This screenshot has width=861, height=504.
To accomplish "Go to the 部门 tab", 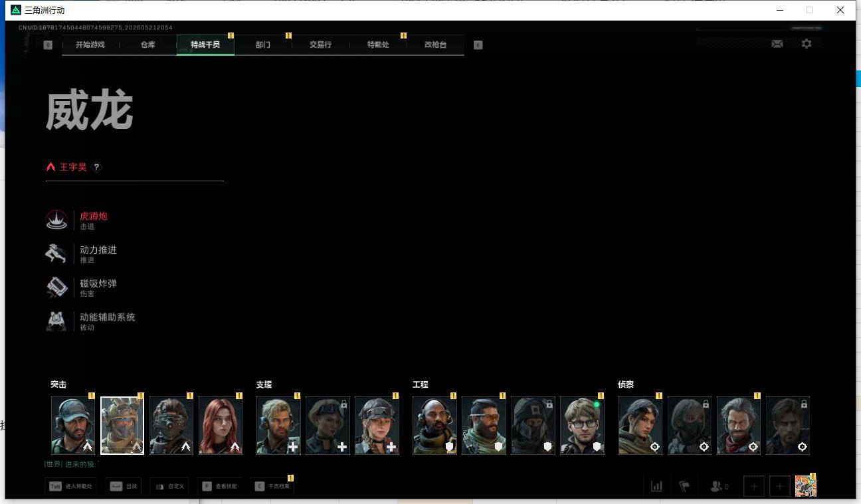I will click(262, 45).
